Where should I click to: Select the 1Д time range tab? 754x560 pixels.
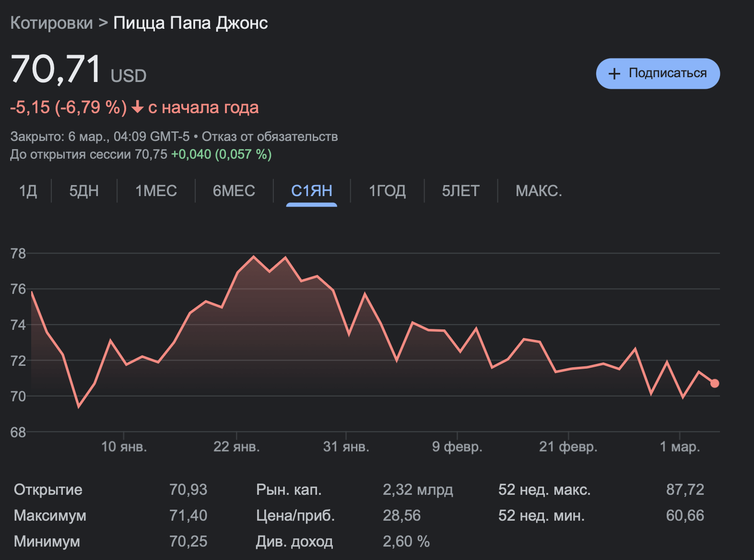(28, 191)
